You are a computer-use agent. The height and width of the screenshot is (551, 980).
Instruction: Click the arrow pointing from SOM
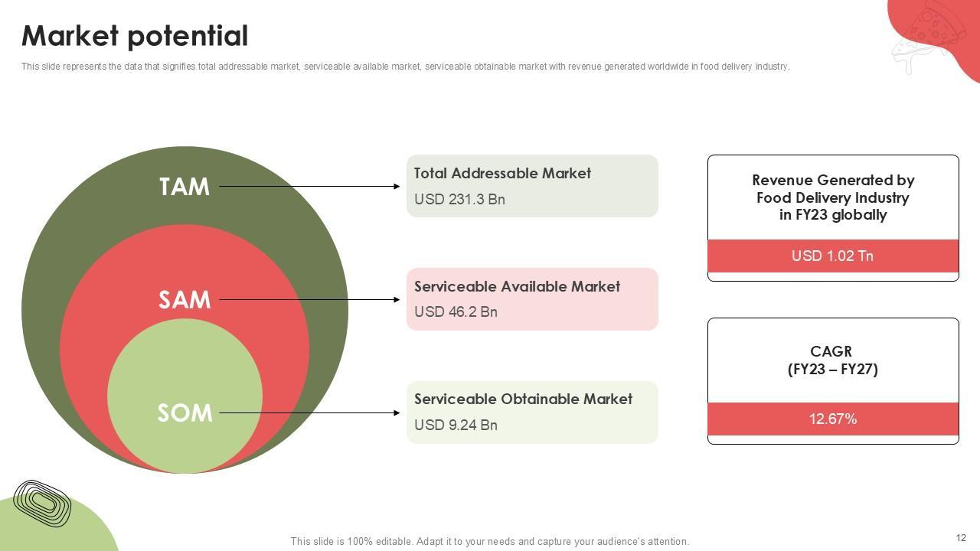[x=309, y=413]
